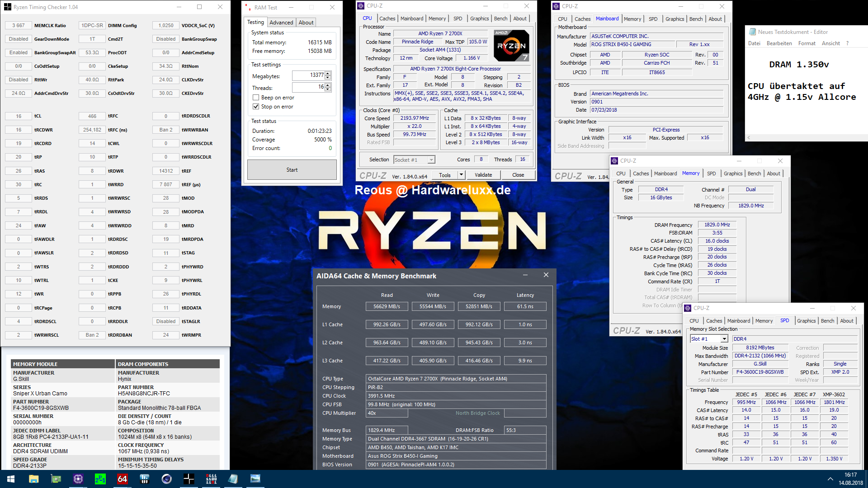The image size is (868, 488).
Task: Open Caches tab in CPU-Z Ryzen 2700X window
Action: (x=387, y=19)
